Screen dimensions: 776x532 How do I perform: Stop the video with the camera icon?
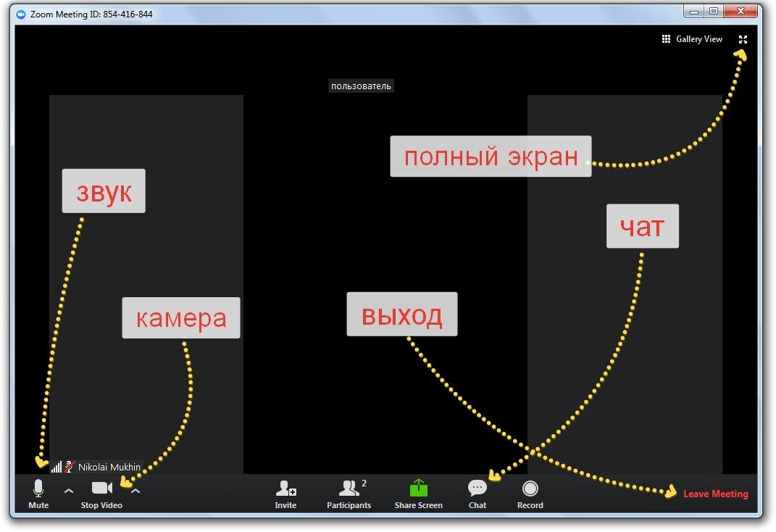click(x=101, y=489)
